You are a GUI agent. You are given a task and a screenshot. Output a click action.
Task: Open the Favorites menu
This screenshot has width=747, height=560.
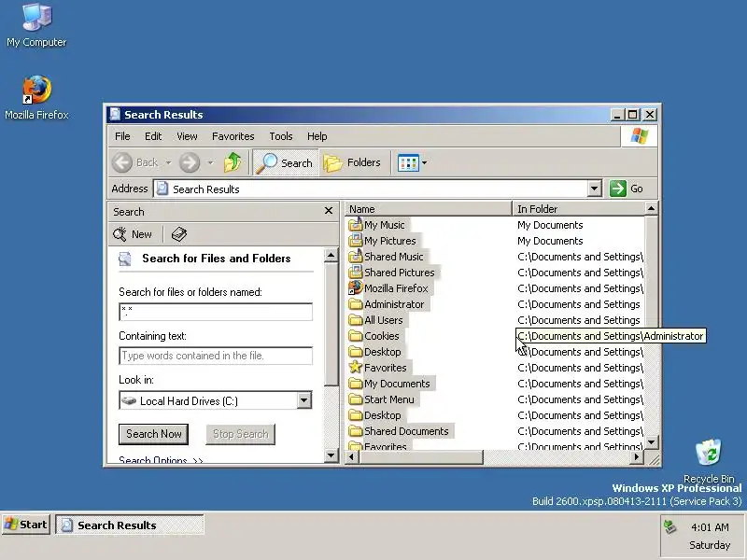[233, 136]
